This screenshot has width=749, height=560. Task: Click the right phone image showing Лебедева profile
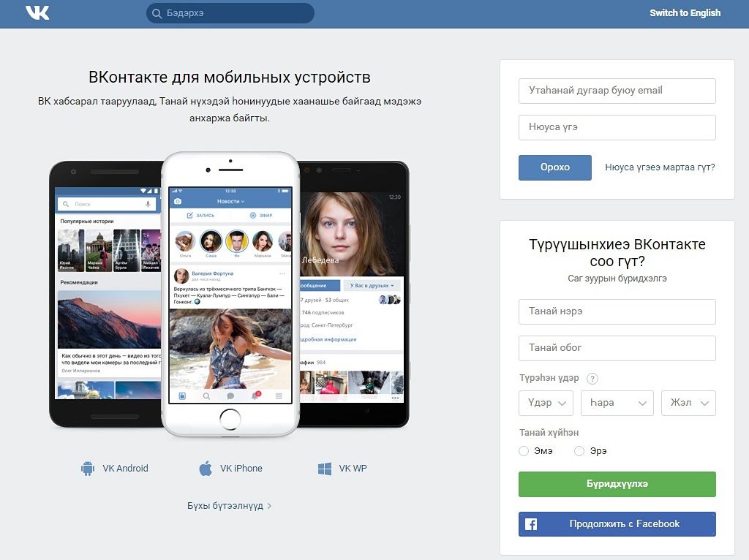354,294
